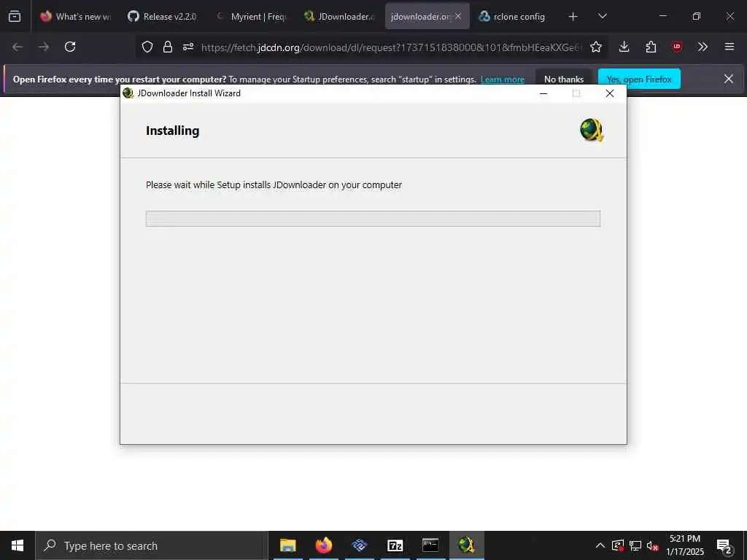The width and height of the screenshot is (747, 560).
Task: Minimize the JDownloader Install Wizard
Action: pos(543,93)
